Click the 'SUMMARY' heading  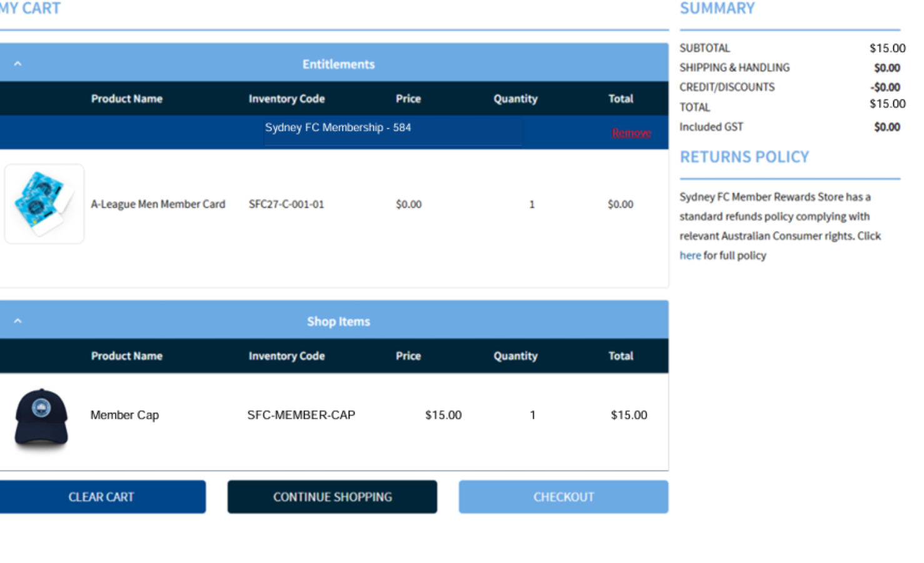(717, 9)
